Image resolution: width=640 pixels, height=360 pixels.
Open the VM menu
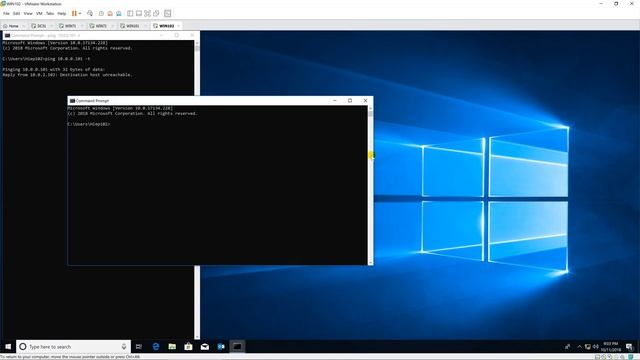pyautogui.click(x=39, y=13)
